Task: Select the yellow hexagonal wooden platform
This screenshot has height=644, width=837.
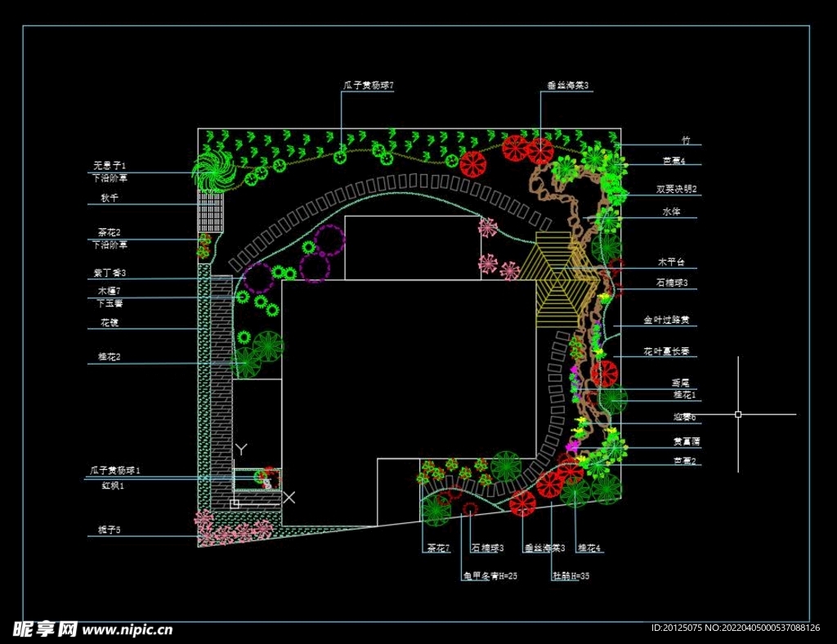Action: click(562, 280)
